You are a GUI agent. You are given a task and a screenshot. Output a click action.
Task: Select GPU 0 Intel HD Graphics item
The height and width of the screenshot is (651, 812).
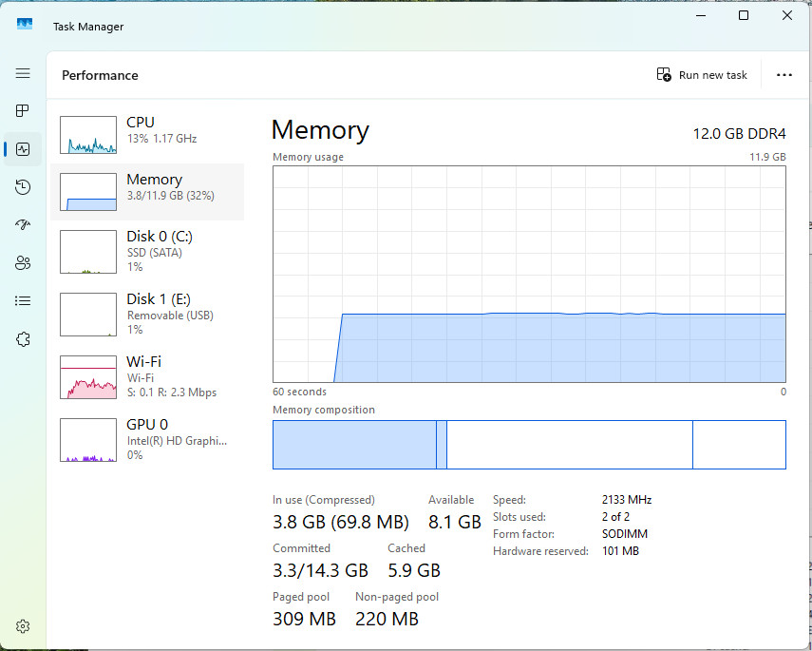coord(147,439)
